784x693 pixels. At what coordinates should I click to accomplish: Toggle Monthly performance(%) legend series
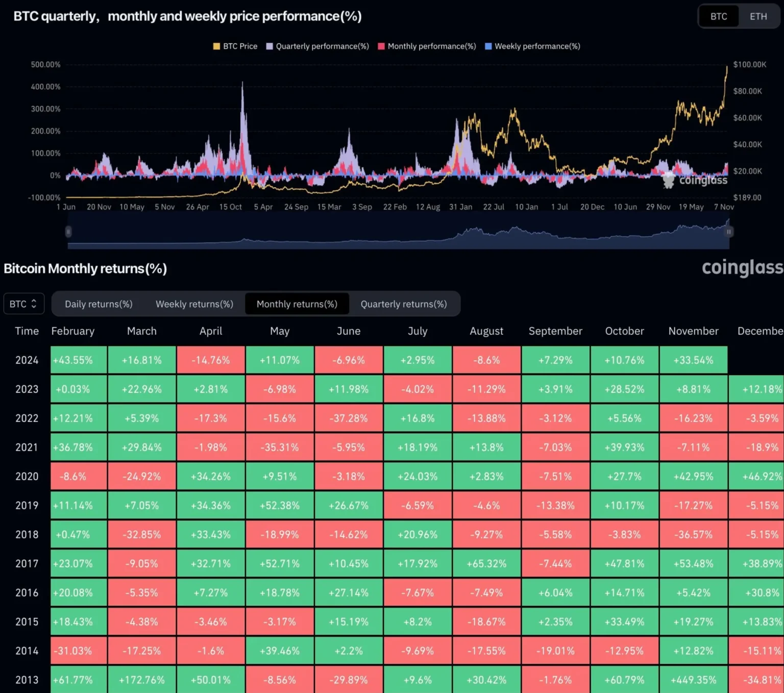click(427, 46)
